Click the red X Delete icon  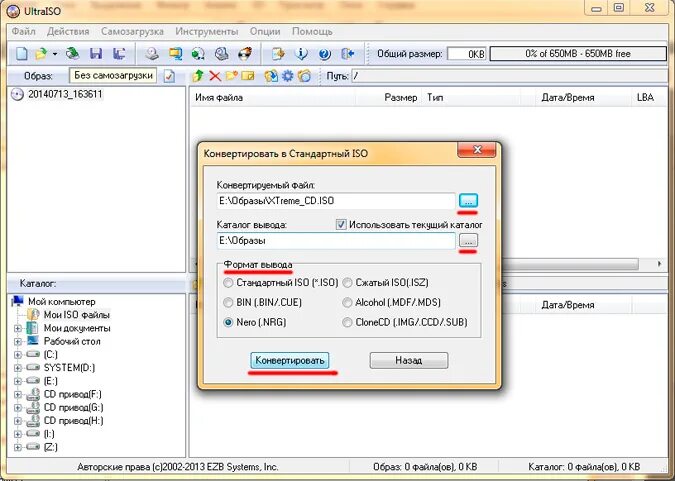tap(215, 77)
